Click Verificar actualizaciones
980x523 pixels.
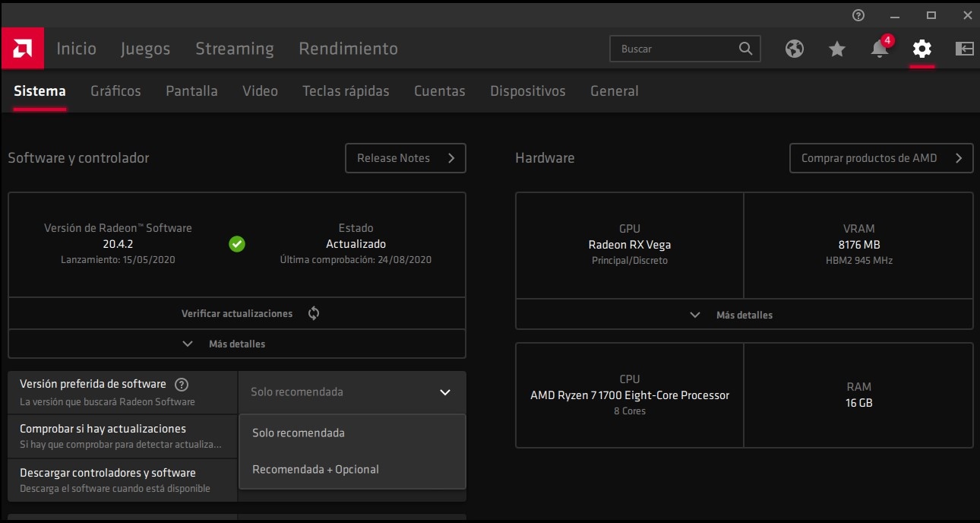pos(237,313)
